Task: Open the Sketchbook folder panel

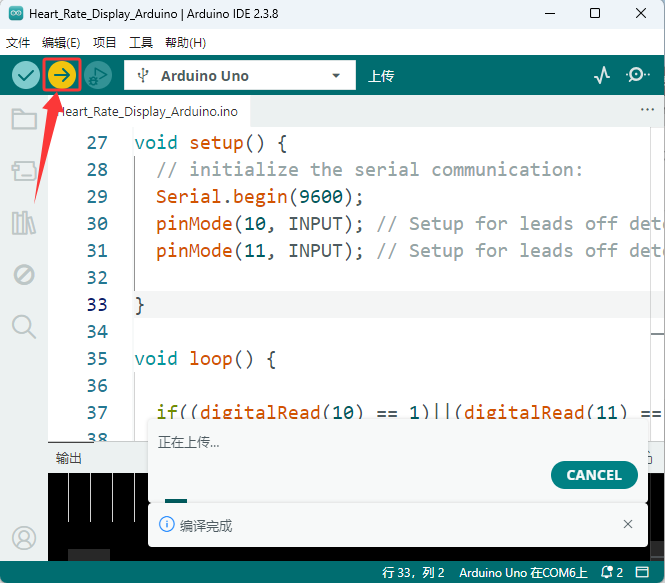Action: [24, 119]
